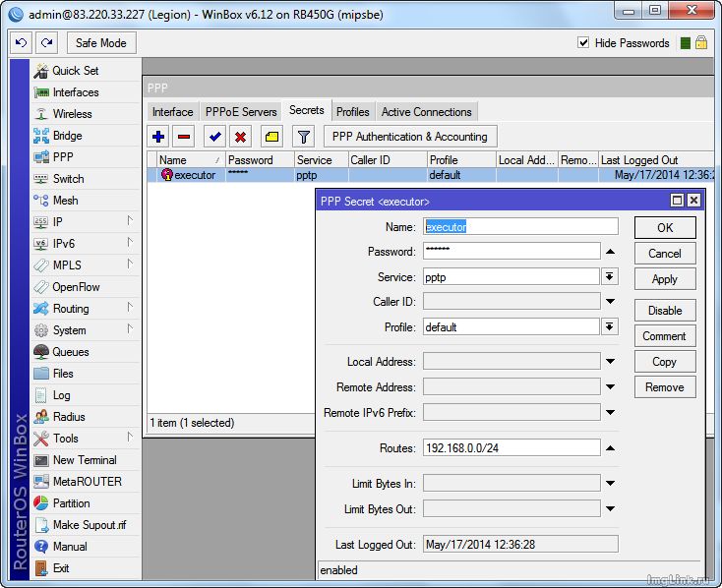Expand the Local Address field arrow

pyautogui.click(x=610, y=362)
